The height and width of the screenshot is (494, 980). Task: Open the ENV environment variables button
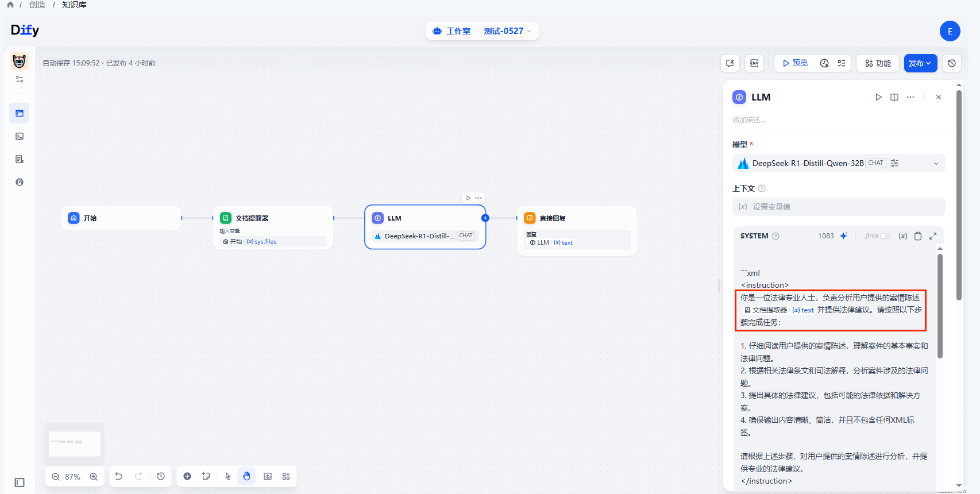coord(754,63)
